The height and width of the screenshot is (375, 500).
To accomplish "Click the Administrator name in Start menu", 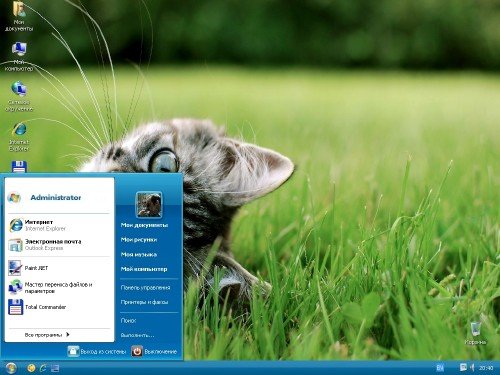I will point(56,197).
